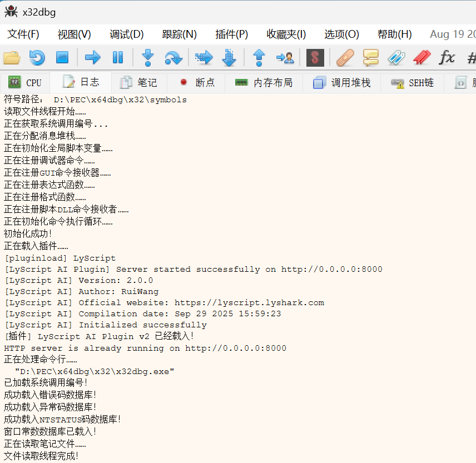Click x32dbg.exe command line path

tap(95, 371)
